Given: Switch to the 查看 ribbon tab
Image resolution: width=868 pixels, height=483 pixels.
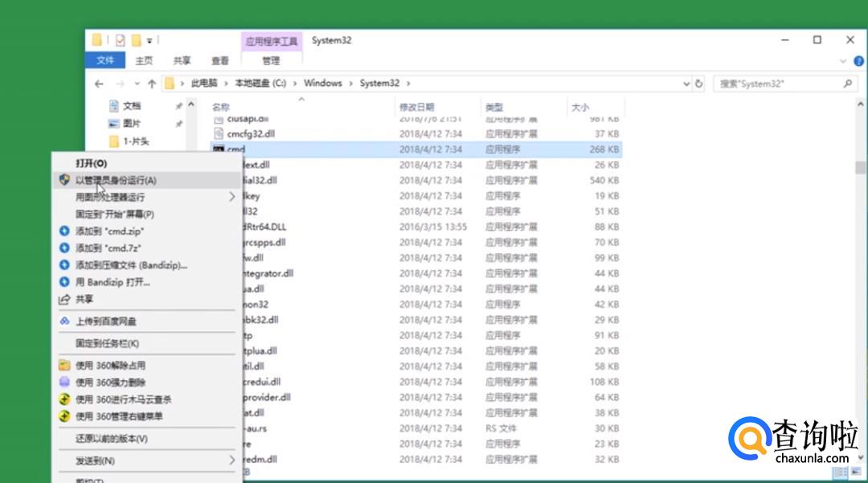Looking at the screenshot, I should point(220,60).
